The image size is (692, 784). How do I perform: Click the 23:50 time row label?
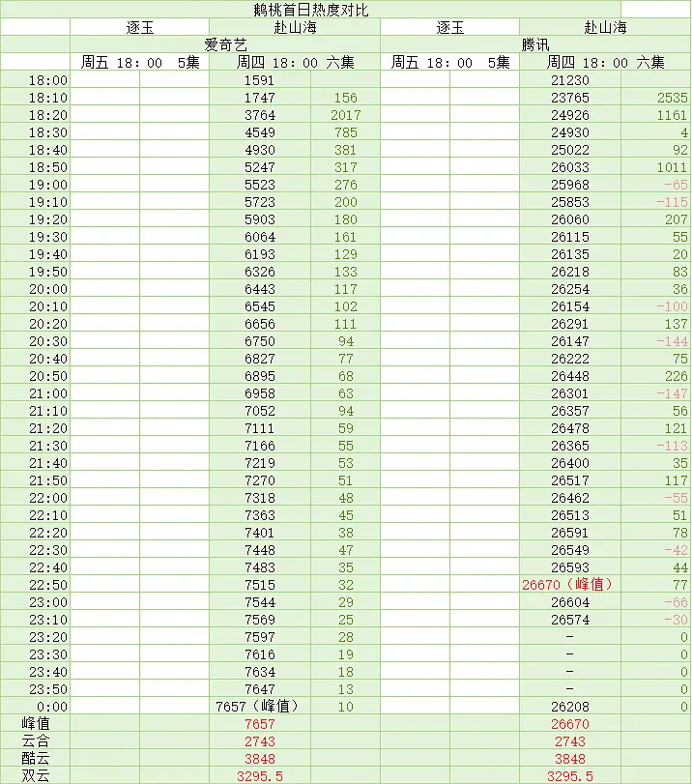pos(48,689)
